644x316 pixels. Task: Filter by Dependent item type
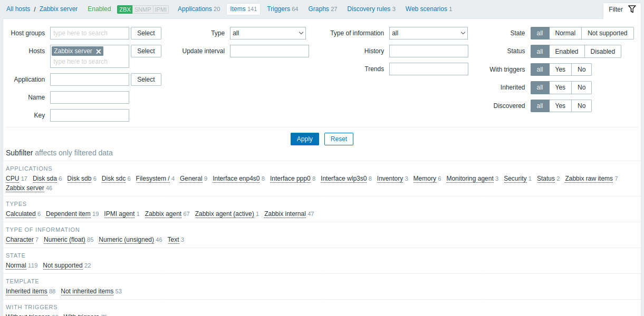coord(68,214)
